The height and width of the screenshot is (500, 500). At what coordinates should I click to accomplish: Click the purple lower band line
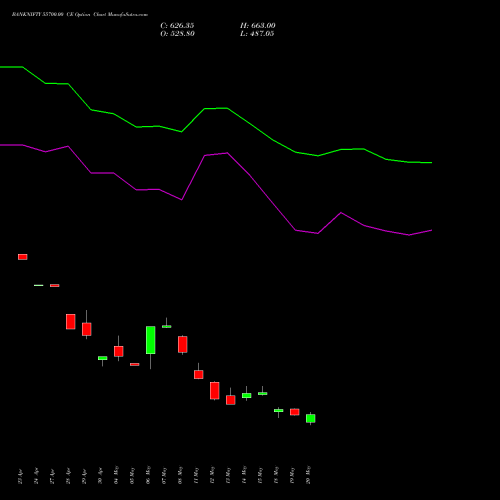tap(216, 154)
